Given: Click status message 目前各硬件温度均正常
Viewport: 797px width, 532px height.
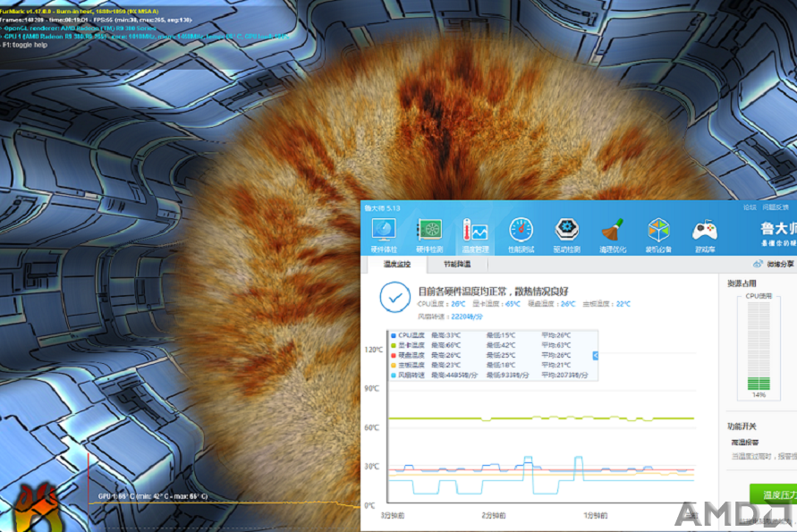Looking at the screenshot, I should click(493, 291).
